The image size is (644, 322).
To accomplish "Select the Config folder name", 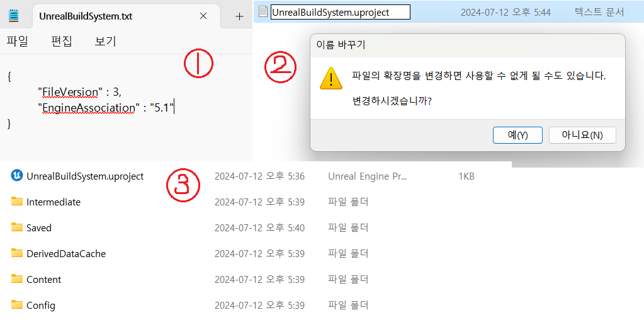I will tap(41, 306).
